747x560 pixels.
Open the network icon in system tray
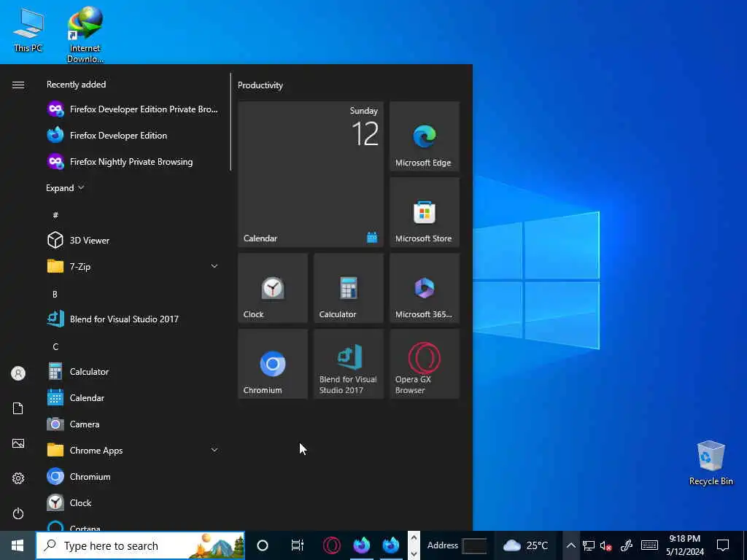point(589,545)
